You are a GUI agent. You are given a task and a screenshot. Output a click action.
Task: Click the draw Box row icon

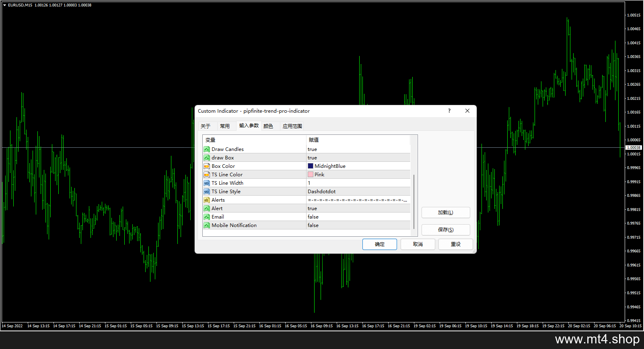pos(206,158)
